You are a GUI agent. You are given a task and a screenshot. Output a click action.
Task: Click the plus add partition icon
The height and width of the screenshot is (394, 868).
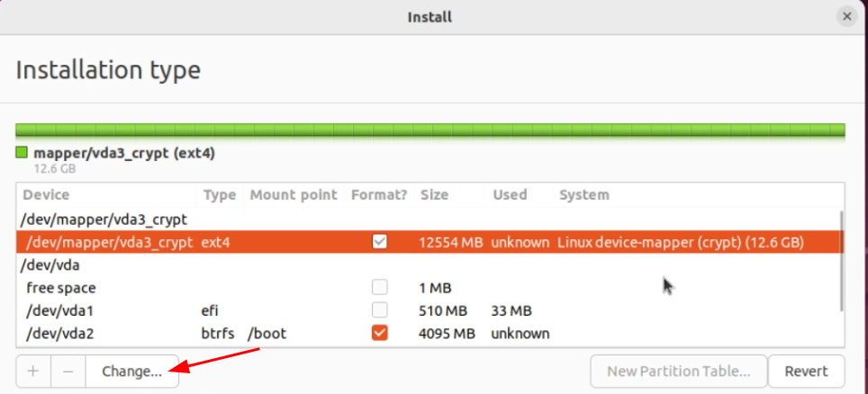tap(34, 372)
